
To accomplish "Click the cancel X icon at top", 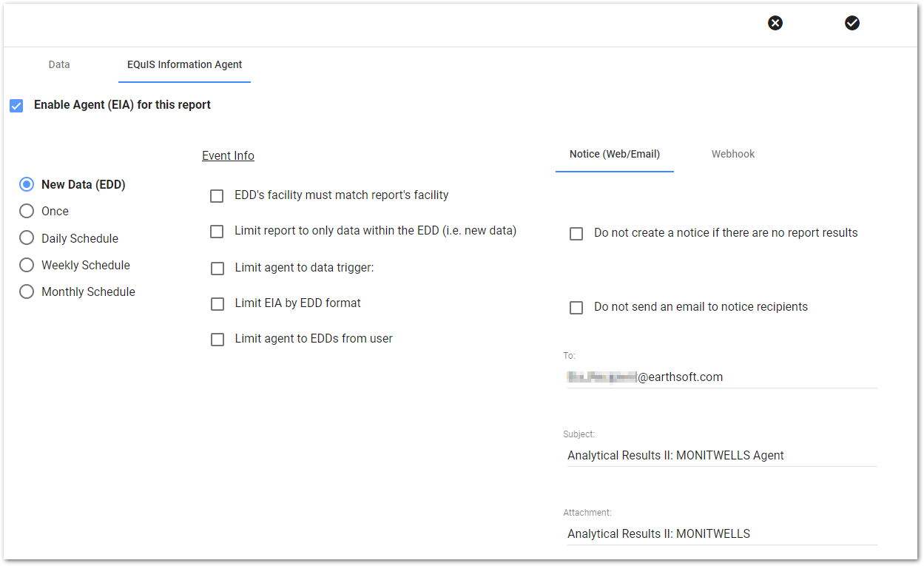I will coord(775,23).
